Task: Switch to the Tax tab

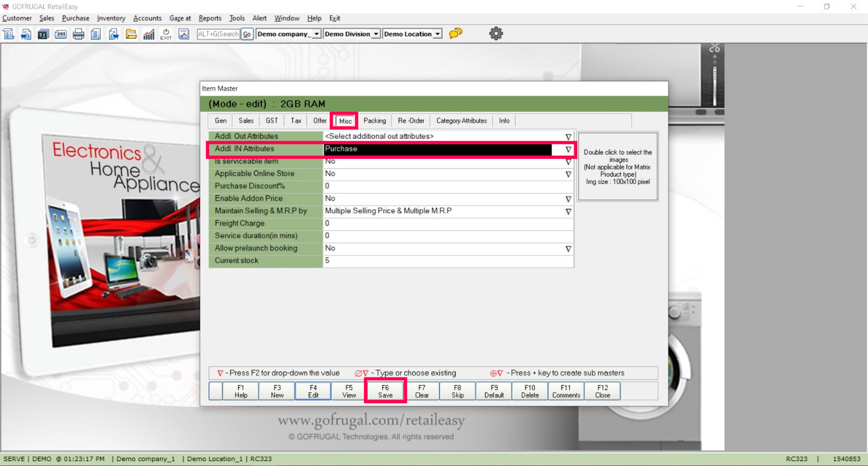Action: 296,121
